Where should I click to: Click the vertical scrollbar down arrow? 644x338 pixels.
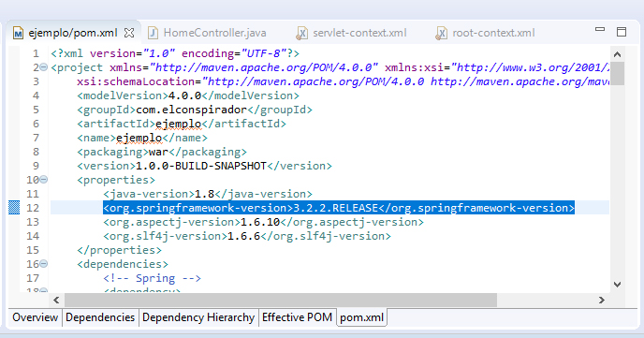click(x=617, y=285)
